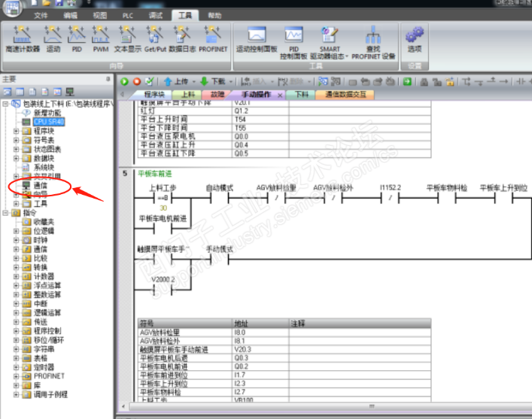
Task: Click the application round logo button
Action: point(12,8)
